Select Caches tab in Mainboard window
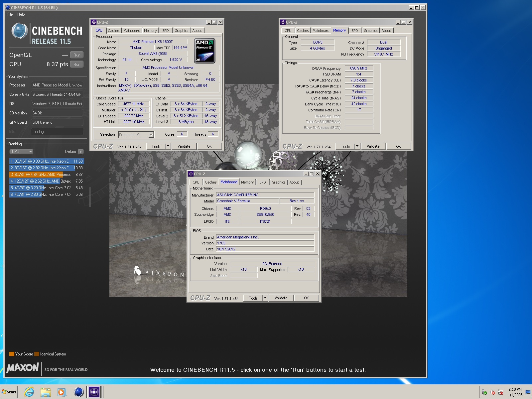532x399 pixels. coord(210,182)
